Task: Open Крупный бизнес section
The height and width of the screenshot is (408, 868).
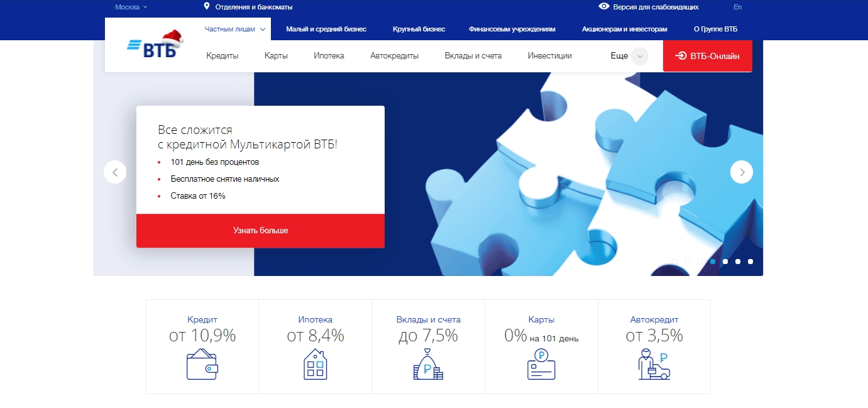Action: point(419,29)
